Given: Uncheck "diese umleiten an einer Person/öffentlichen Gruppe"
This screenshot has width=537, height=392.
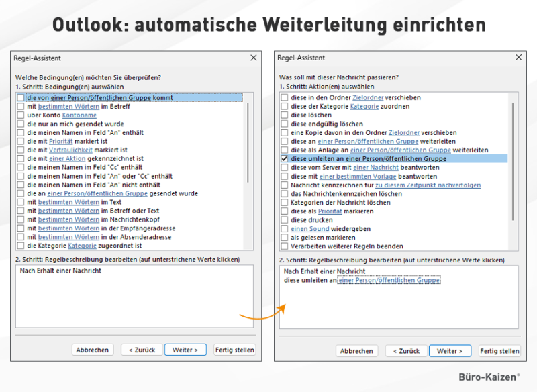Looking at the screenshot, I should (284, 158).
